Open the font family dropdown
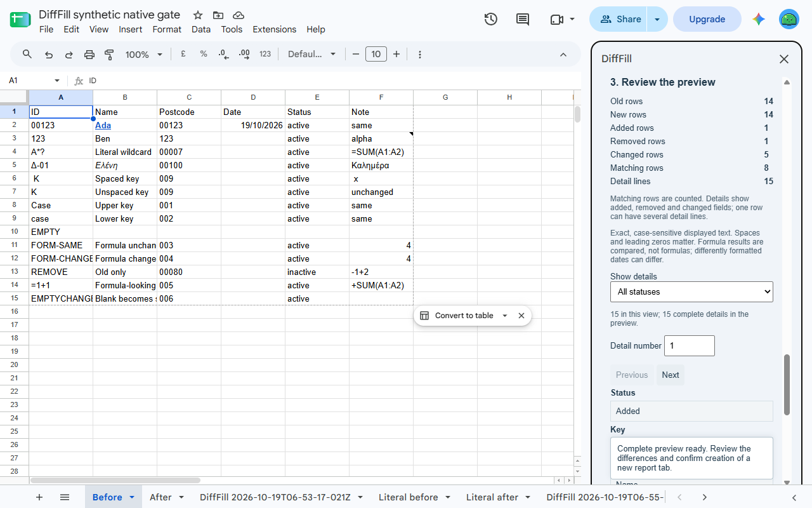812x508 pixels. (311, 55)
